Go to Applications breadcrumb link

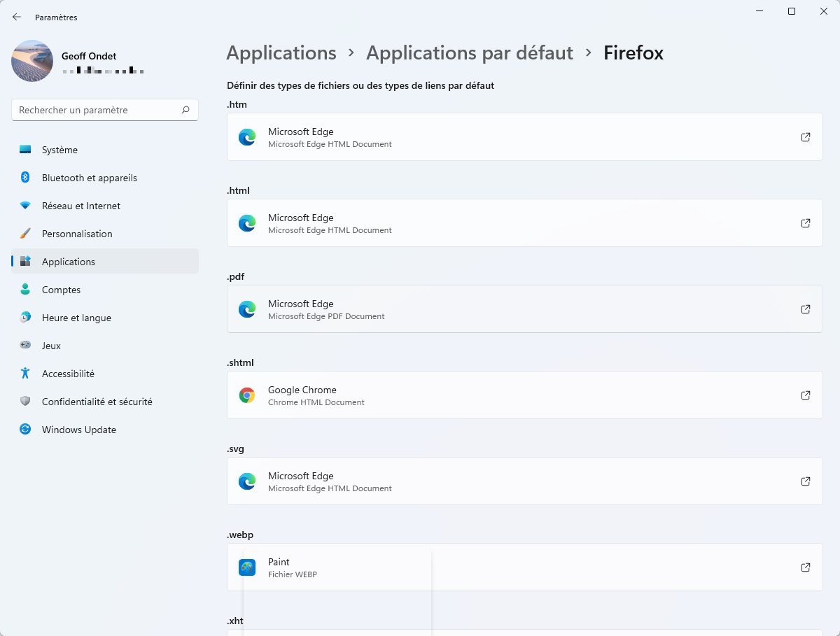[281, 53]
